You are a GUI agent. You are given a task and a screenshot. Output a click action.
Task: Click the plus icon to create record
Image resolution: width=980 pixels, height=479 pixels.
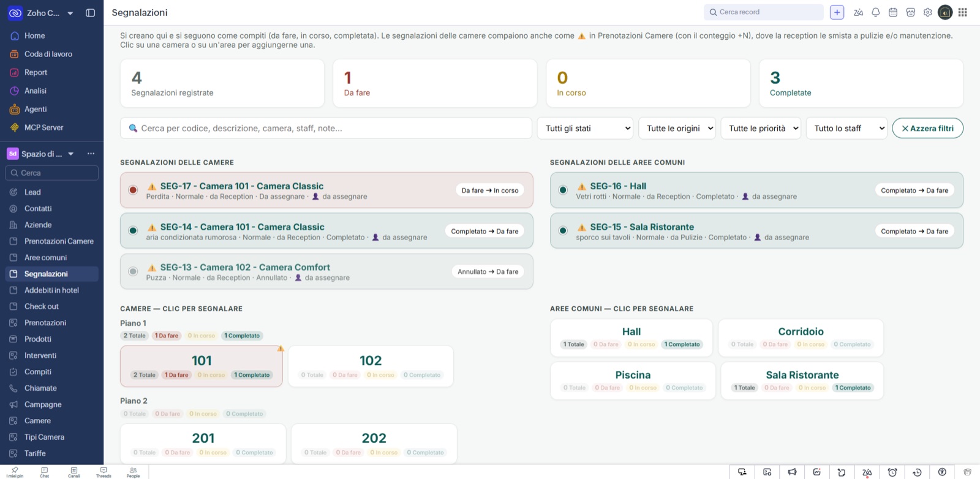(x=837, y=12)
